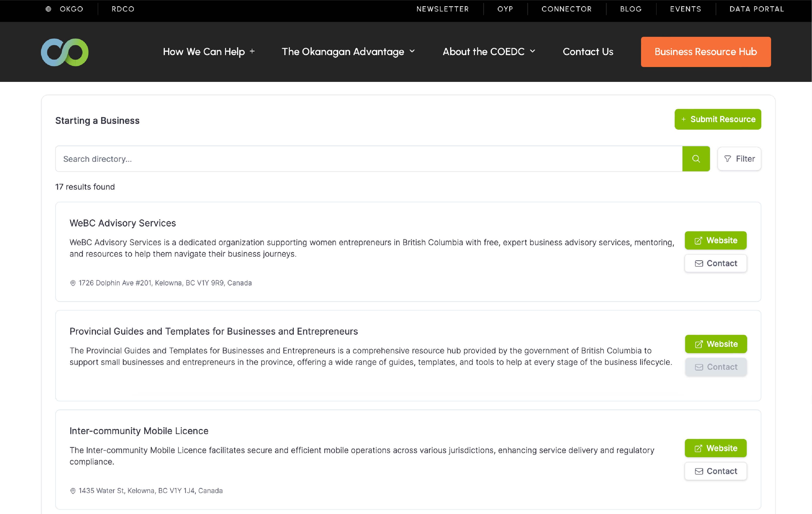Click envelope icon on Inter-community Contact button

pyautogui.click(x=699, y=471)
